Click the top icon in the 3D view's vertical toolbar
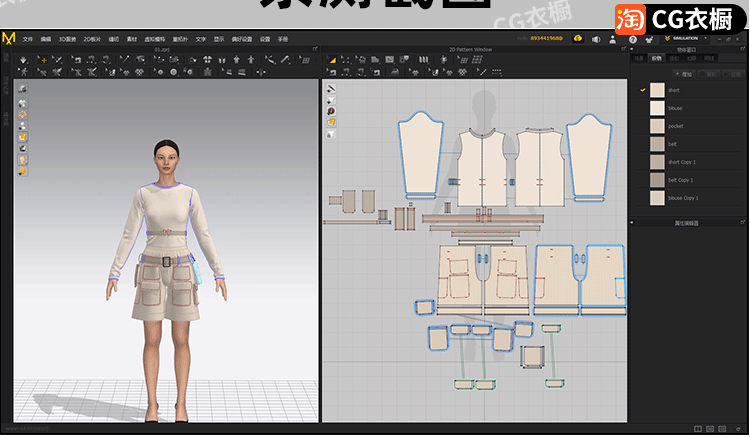Viewport: 750px width, 438px height. 22,89
